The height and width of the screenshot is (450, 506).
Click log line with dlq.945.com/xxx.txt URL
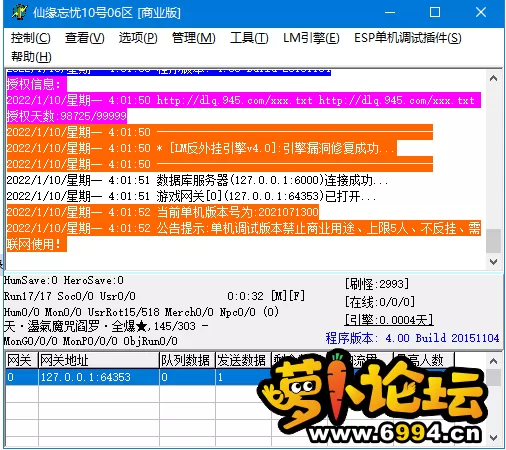click(244, 100)
